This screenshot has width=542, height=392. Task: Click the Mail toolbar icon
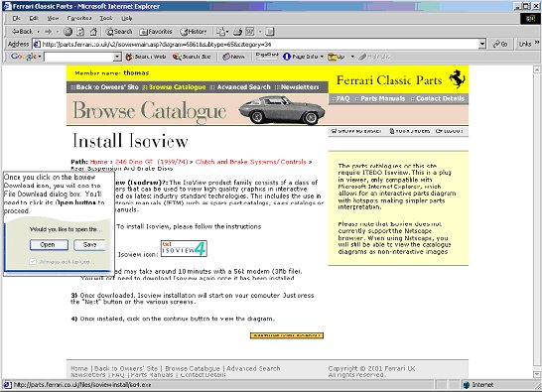pos(222,32)
